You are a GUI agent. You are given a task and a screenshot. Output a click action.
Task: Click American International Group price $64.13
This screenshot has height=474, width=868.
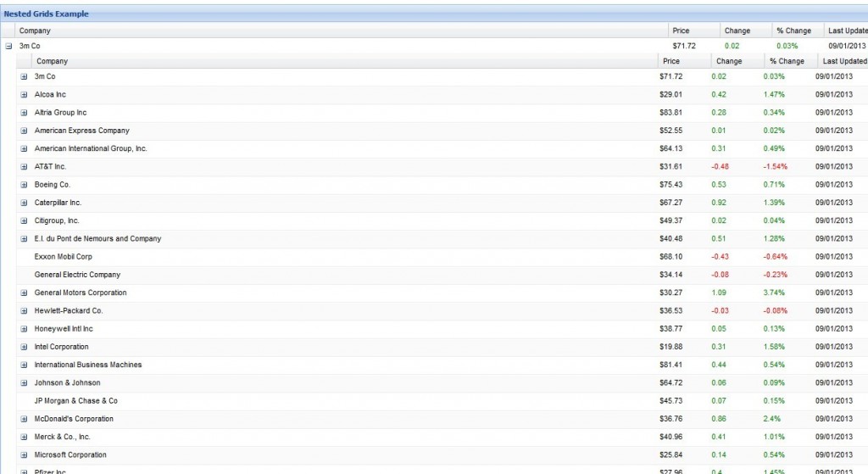pyautogui.click(x=671, y=148)
